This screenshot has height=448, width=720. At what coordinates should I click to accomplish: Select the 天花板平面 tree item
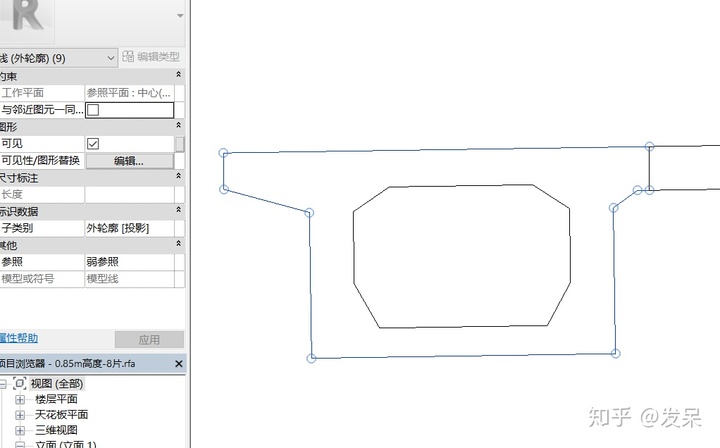tap(62, 414)
